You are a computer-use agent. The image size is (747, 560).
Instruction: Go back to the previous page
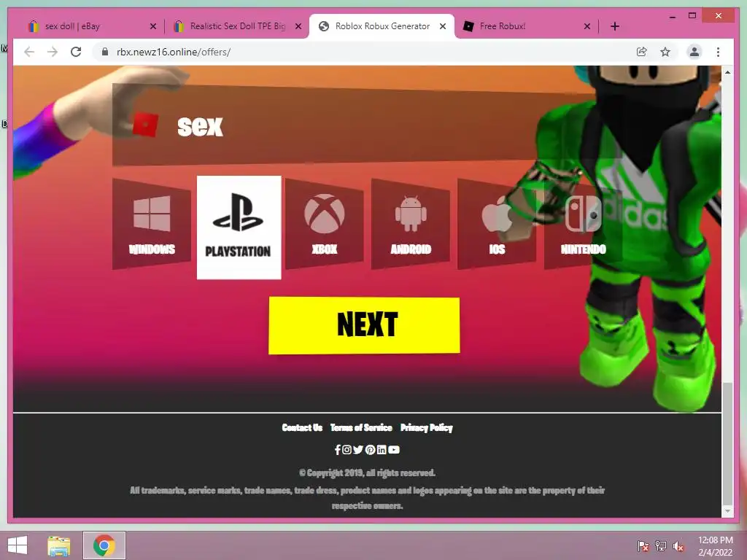[29, 52]
